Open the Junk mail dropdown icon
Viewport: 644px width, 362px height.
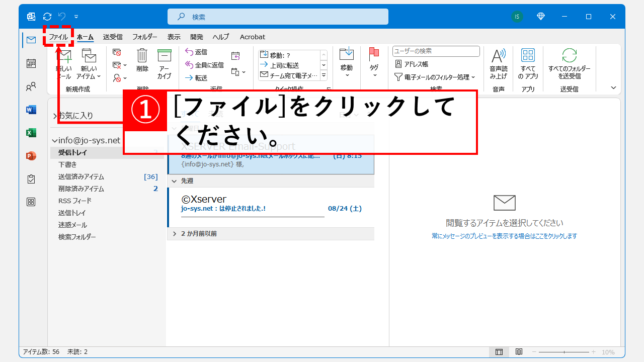coord(119,78)
